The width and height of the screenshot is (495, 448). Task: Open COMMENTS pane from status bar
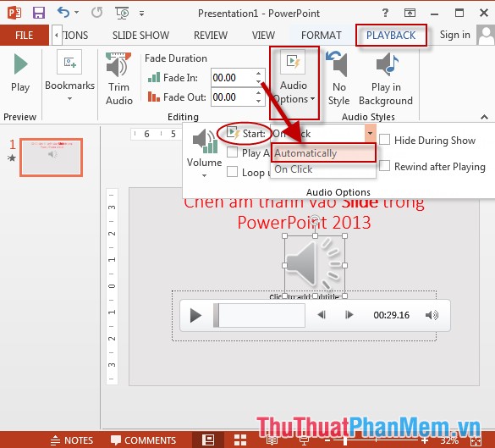tap(143, 440)
